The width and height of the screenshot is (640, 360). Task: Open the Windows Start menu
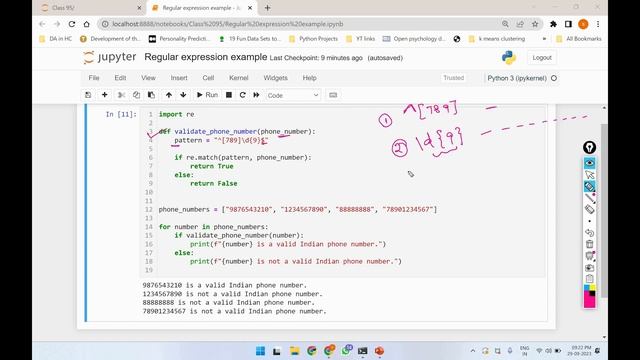260,351
